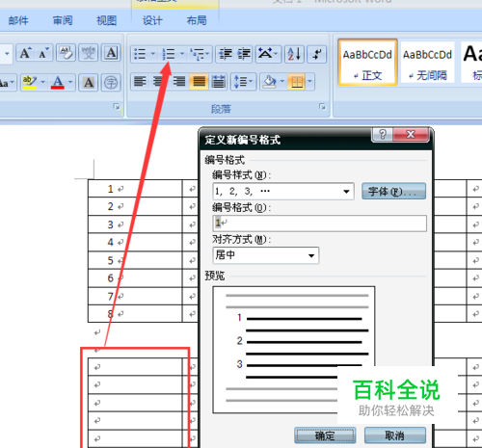Viewport: 482px width, 448px height.
Task: Expand the 对齐方式 alignment combo box
Action: 311,255
